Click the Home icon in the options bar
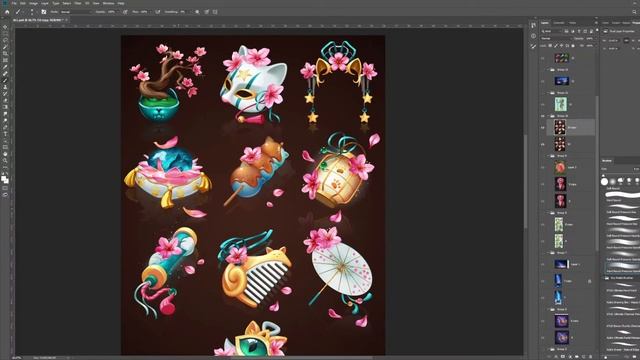The height and width of the screenshot is (360, 640). coord(7,12)
